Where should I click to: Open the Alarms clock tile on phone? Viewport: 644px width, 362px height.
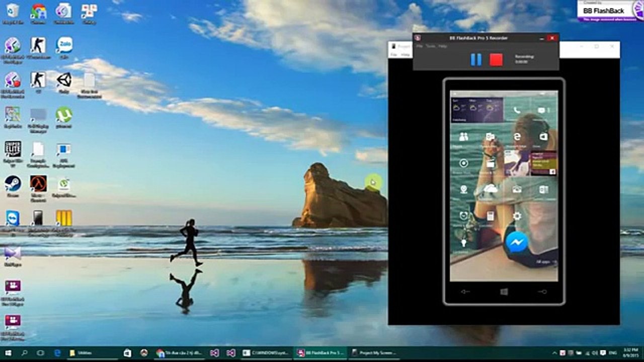pyautogui.click(x=464, y=216)
